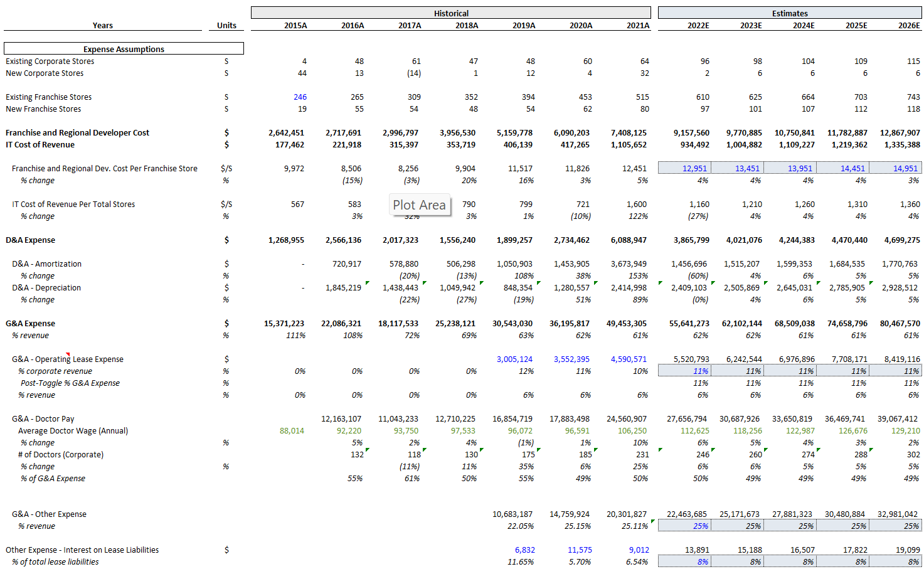Screen dimensions: 924x569
Task: Click Franchise and Regional Developer Cost label
Action: (77, 132)
